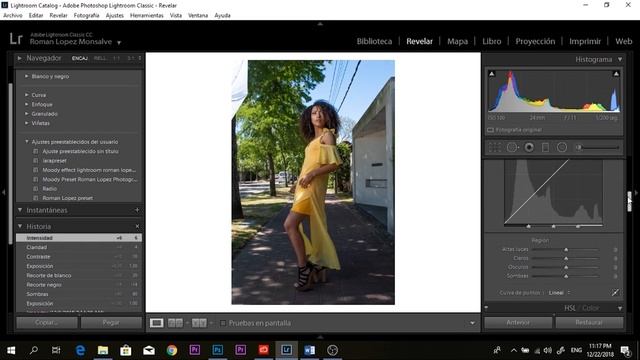640x360 pixels.
Task: Switch to the Imprimir module
Action: 585,41
